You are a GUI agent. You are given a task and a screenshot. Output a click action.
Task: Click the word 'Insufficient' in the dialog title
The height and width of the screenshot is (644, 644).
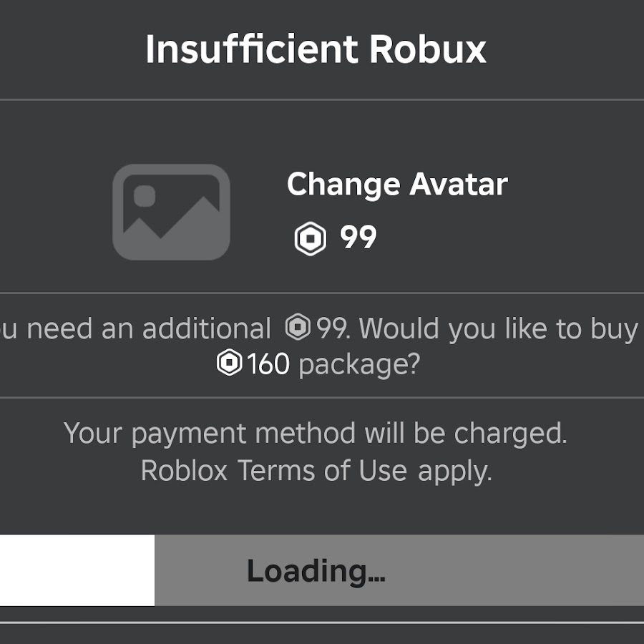(252, 49)
